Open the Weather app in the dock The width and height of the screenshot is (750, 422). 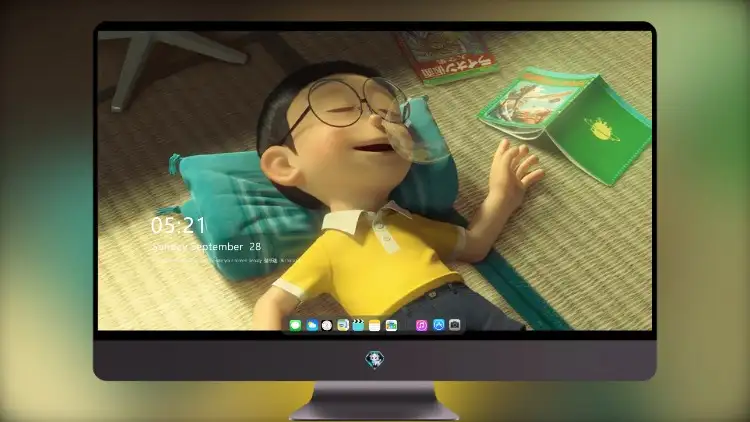[312, 325]
